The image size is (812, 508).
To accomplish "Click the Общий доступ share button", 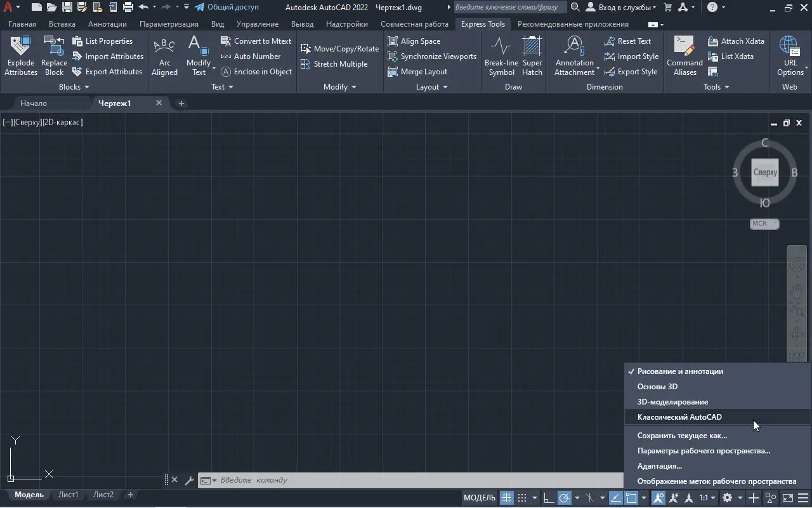I will (227, 7).
